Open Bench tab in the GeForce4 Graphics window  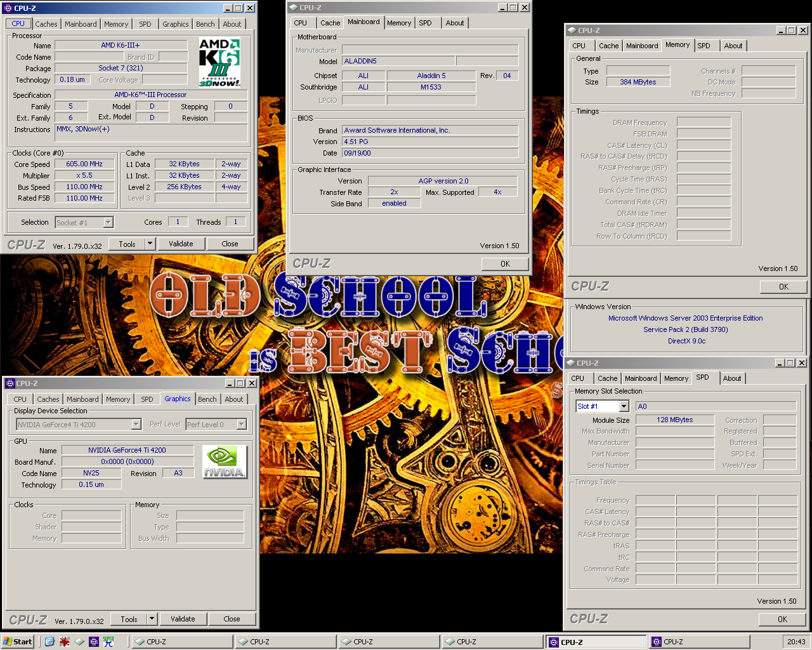click(x=207, y=399)
